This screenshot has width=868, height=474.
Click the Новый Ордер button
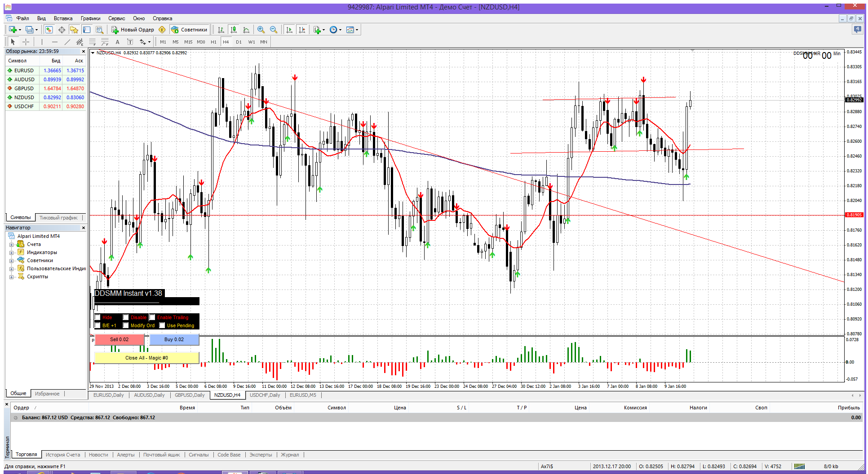[x=133, y=30]
